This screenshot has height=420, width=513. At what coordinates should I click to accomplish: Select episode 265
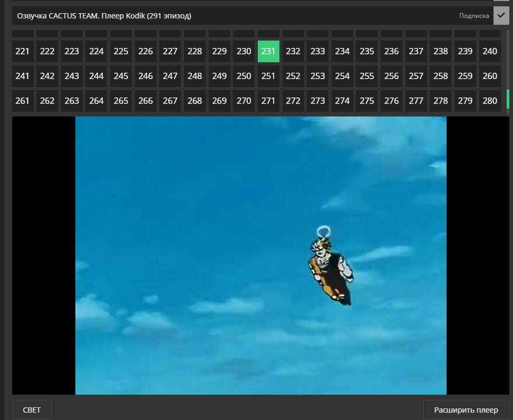tap(121, 101)
